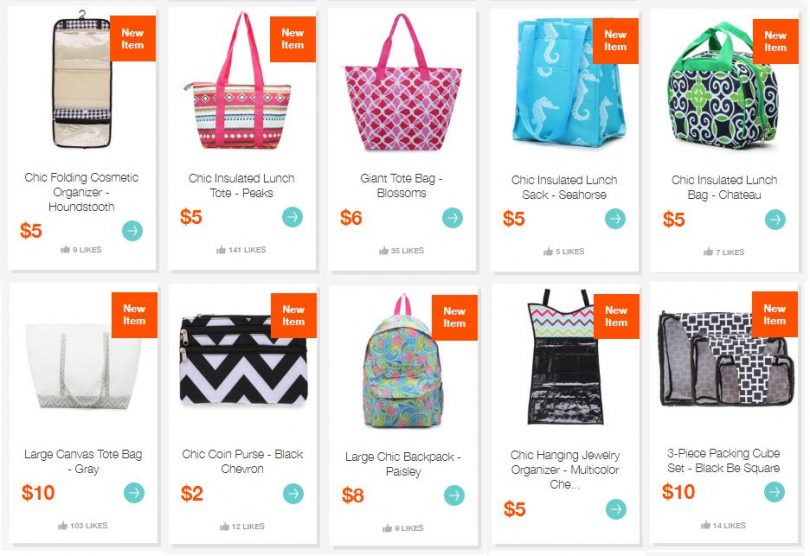The image size is (810, 556).
Task: Click arrow button for Lunch Sack Seahorse
Action: (615, 219)
